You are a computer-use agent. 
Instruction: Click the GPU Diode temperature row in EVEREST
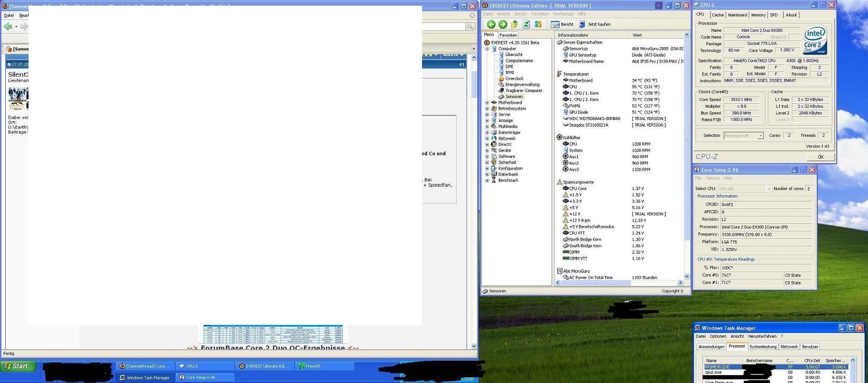click(x=619, y=112)
